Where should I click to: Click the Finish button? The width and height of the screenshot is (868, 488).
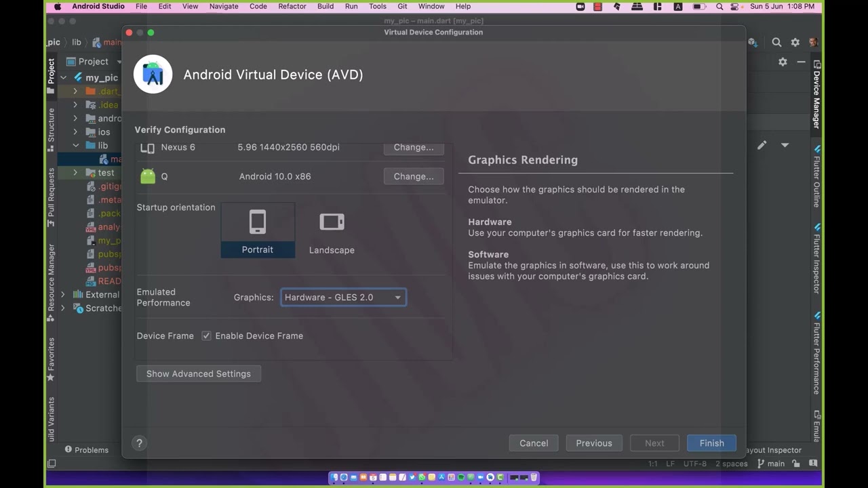(x=712, y=443)
